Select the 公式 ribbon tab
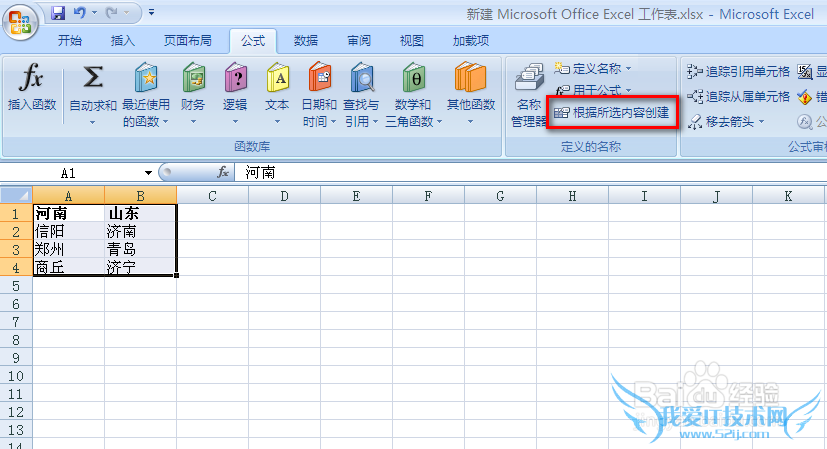The image size is (827, 449). click(253, 41)
